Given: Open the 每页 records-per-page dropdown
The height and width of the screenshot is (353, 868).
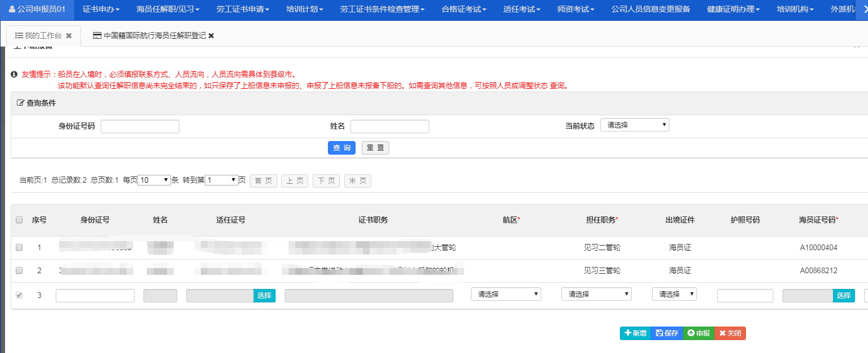Looking at the screenshot, I should (154, 180).
